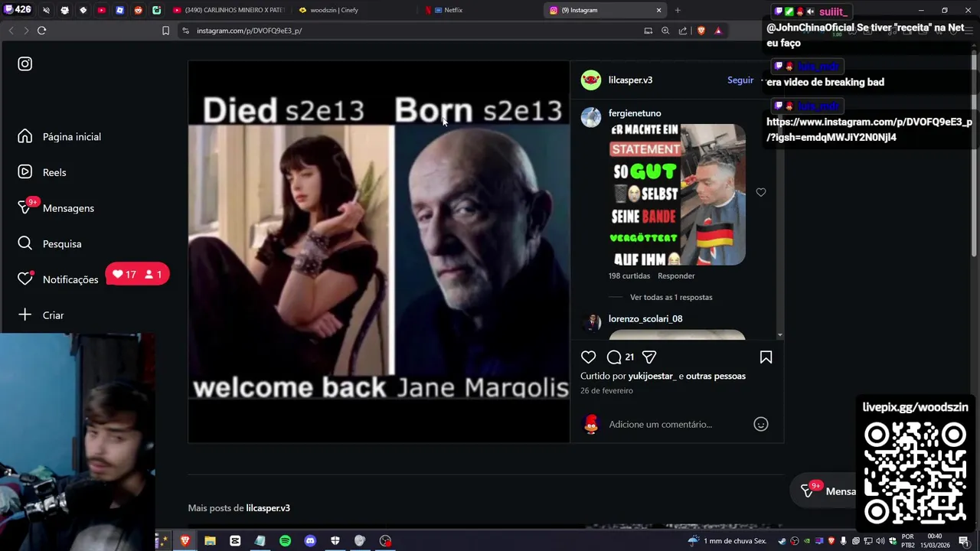Open notification center icon in taskbar

964,541
